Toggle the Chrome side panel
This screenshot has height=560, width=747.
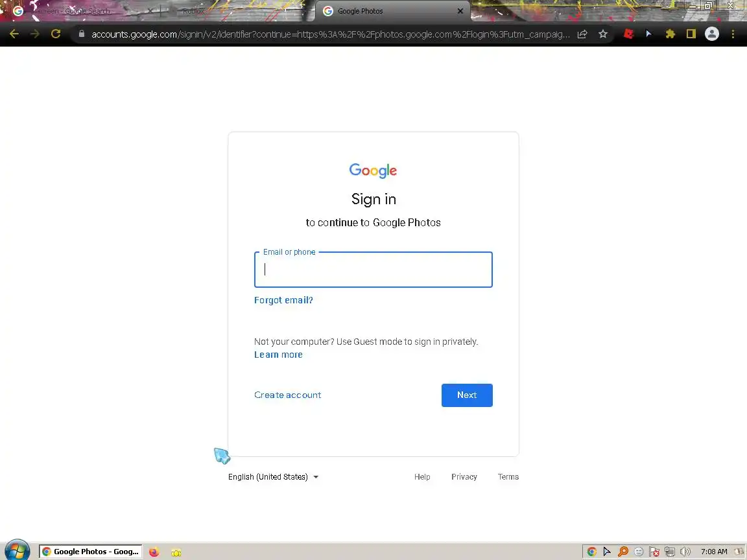coord(691,34)
